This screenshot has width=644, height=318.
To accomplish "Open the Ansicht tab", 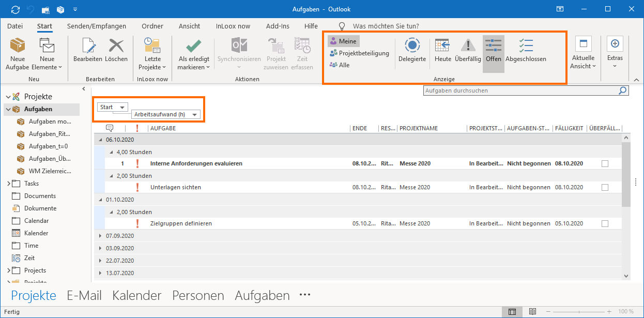I will tap(189, 26).
